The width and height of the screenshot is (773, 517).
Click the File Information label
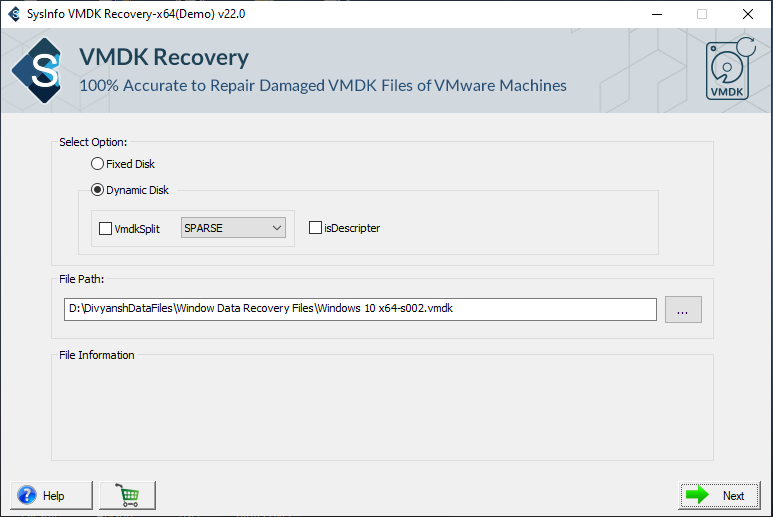(x=97, y=355)
